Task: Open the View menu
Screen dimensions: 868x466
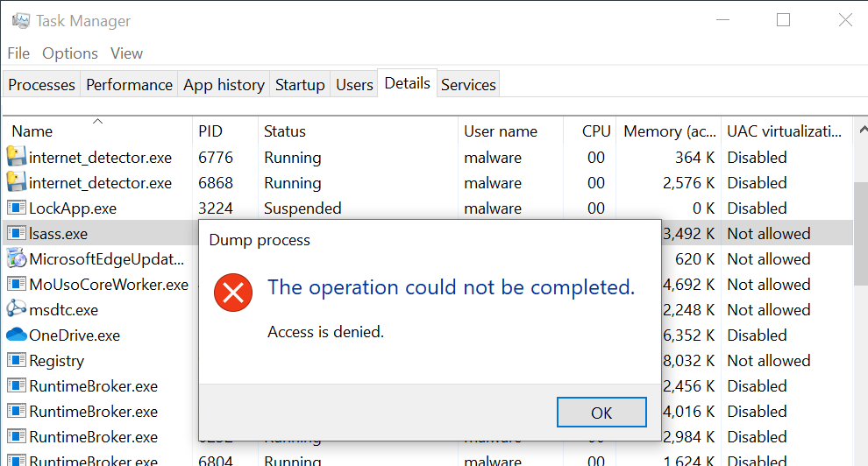Action: coord(126,53)
